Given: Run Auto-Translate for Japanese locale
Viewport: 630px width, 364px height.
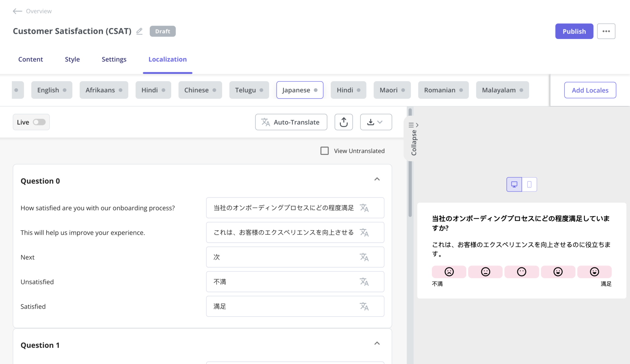Looking at the screenshot, I should [290, 122].
